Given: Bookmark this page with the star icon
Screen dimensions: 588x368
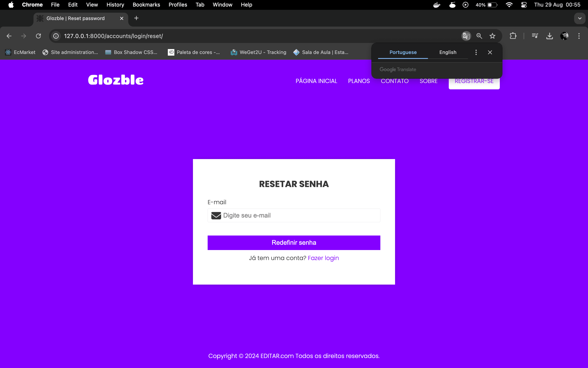Looking at the screenshot, I should point(492,36).
